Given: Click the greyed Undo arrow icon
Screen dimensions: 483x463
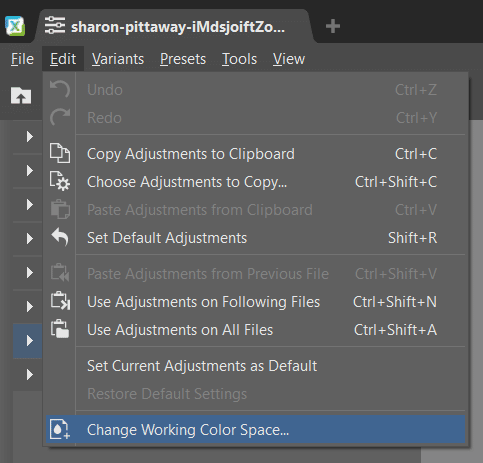Looking at the screenshot, I should point(60,89).
